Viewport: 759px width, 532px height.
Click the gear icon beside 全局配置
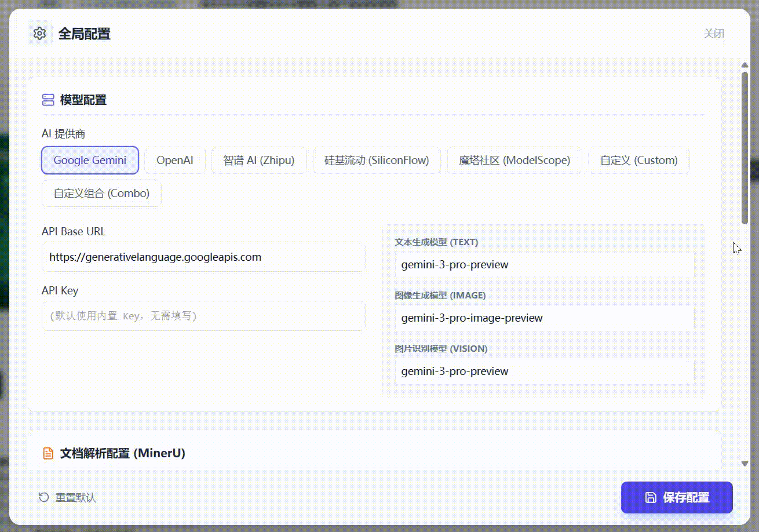click(x=39, y=34)
